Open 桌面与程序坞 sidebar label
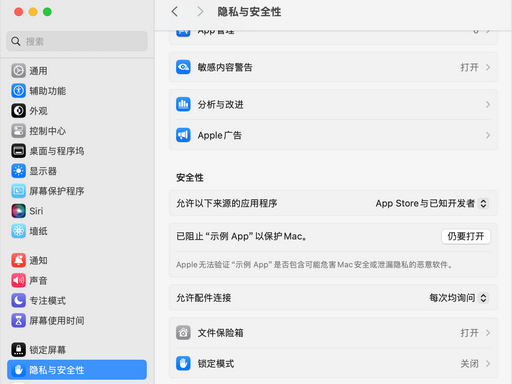The width and height of the screenshot is (512, 384). [x=57, y=151]
